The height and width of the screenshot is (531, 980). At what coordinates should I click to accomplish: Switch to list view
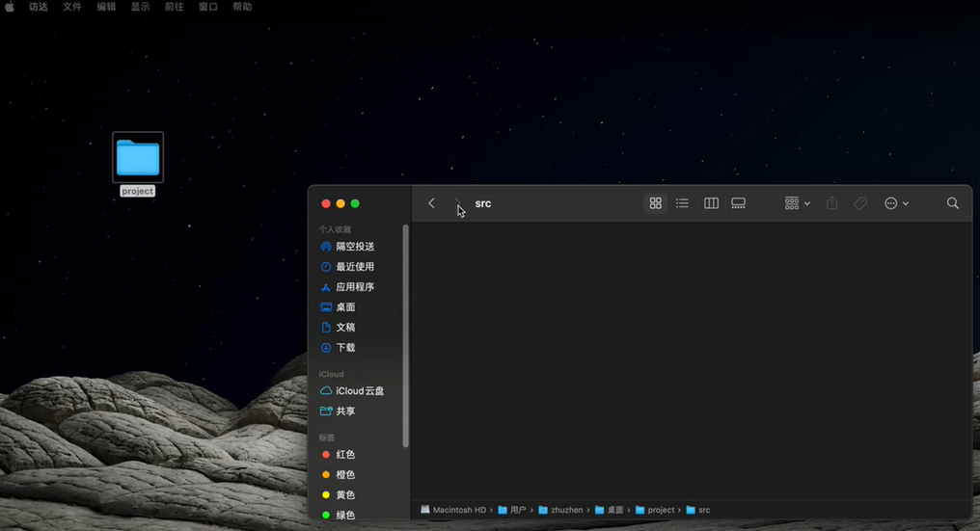coord(682,203)
